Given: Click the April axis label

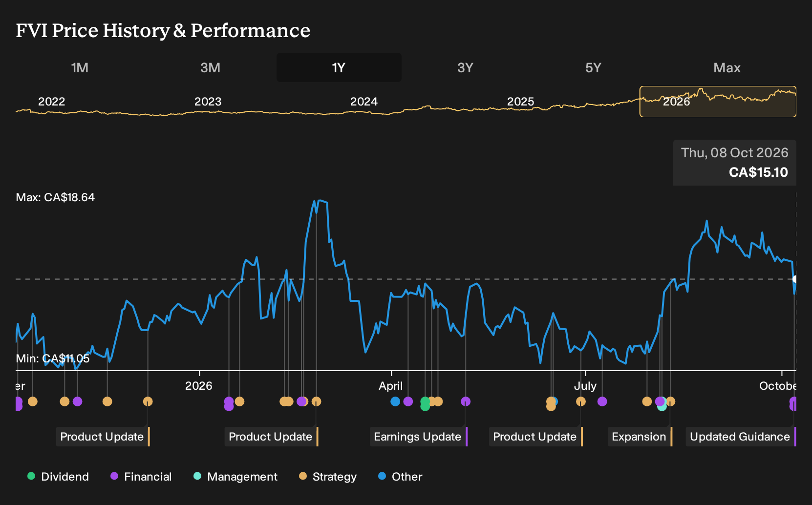Looking at the screenshot, I should click(391, 386).
